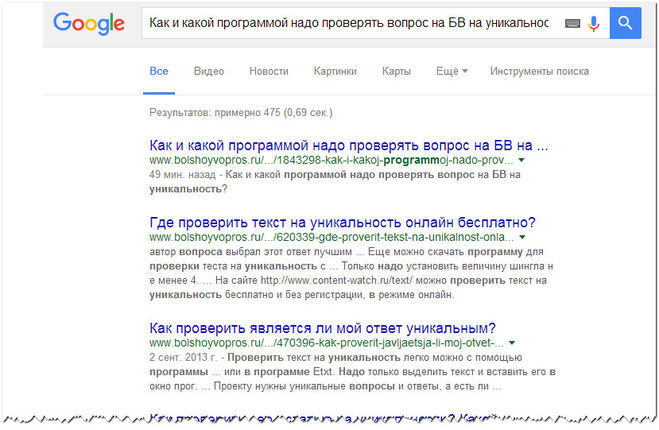Open Инструменты поиска
The height and width of the screenshot is (430, 659).
539,71
